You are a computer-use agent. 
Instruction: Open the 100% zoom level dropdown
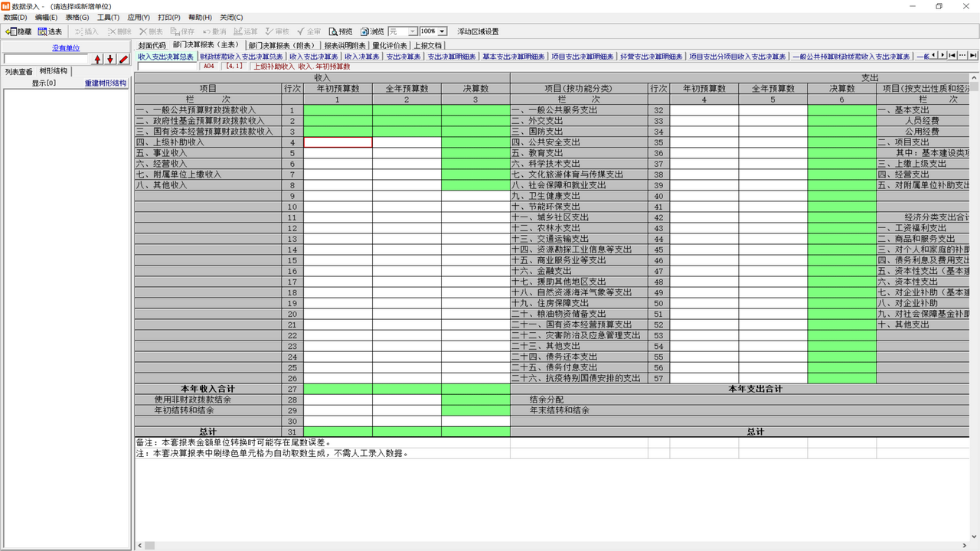pos(441,31)
